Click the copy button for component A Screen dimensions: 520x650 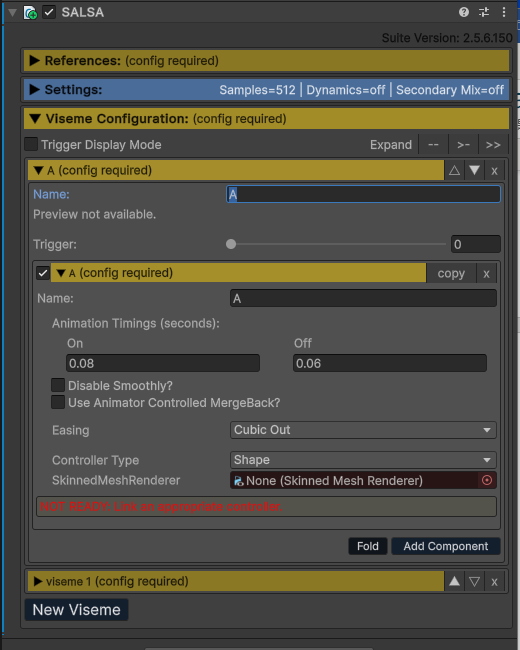pos(451,273)
